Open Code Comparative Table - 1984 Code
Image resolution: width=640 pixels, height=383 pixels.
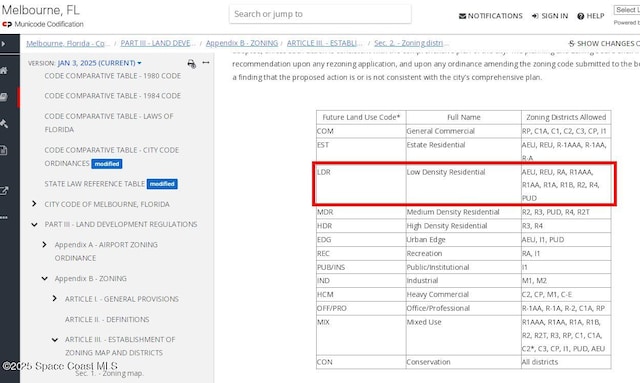(x=113, y=96)
